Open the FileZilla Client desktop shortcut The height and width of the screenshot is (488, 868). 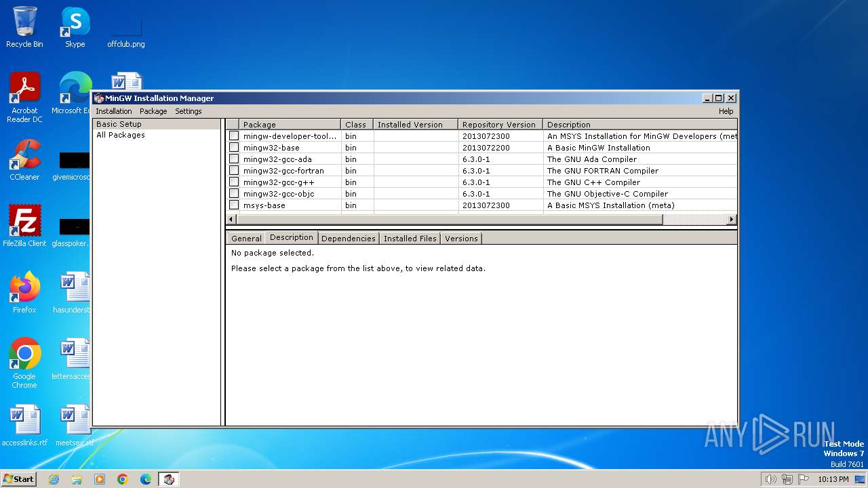(24, 226)
